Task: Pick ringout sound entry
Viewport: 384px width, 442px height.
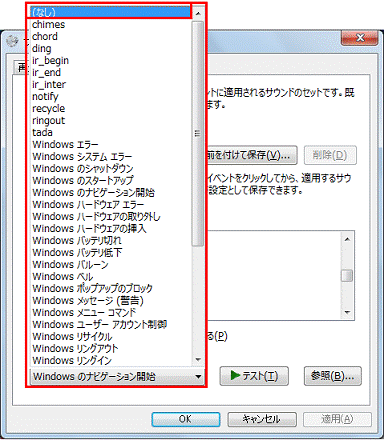Action: (111, 120)
